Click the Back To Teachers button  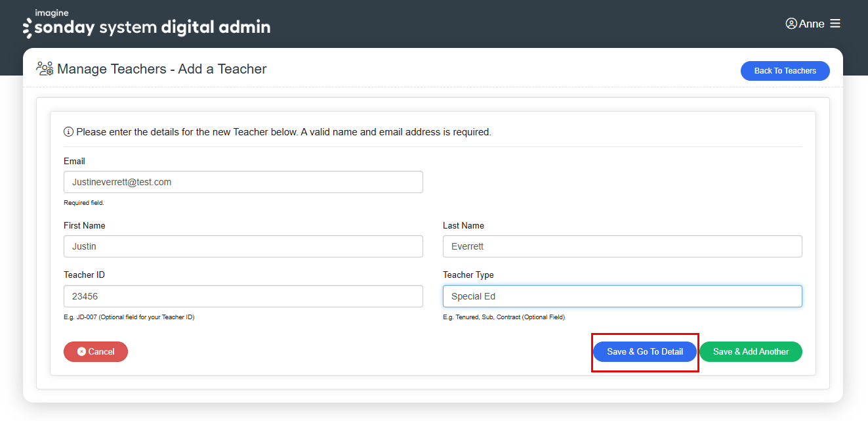785,70
